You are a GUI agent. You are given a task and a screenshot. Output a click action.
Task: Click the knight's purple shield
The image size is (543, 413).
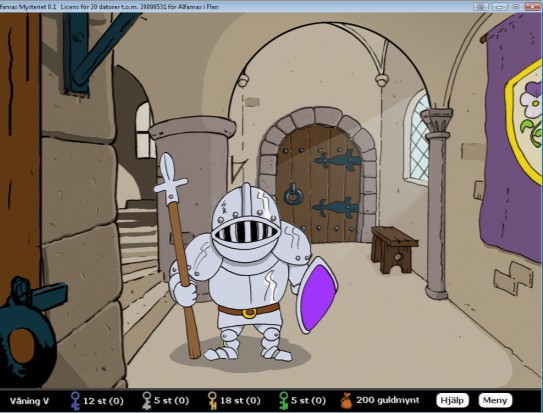pyautogui.click(x=318, y=295)
